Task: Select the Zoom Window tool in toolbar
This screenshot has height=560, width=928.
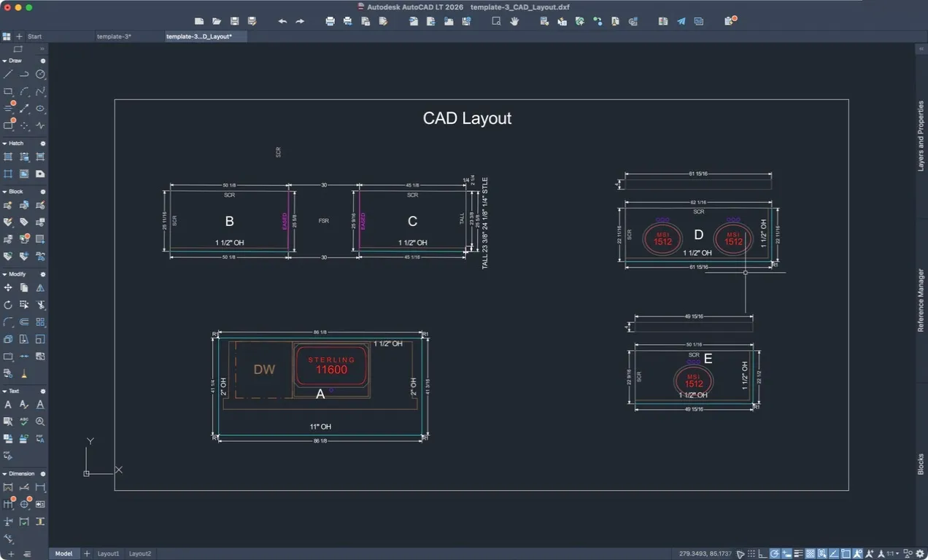Action: 496,21
